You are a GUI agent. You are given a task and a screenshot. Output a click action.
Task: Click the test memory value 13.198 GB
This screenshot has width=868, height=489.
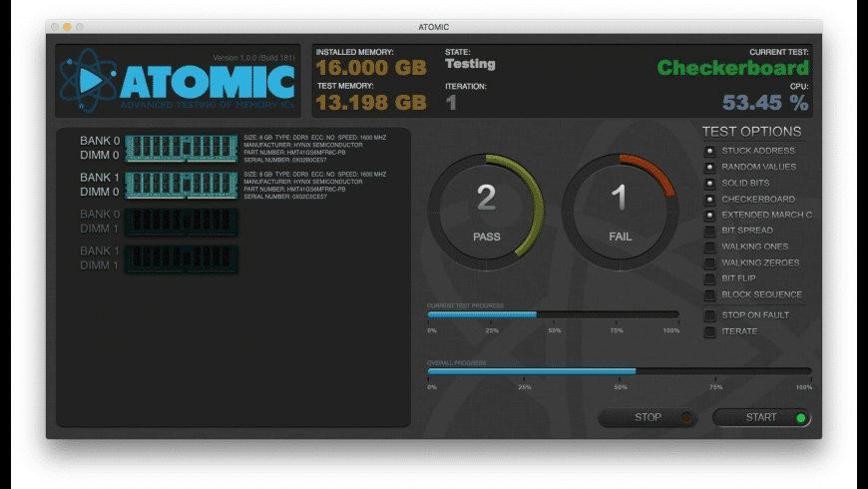click(x=371, y=102)
